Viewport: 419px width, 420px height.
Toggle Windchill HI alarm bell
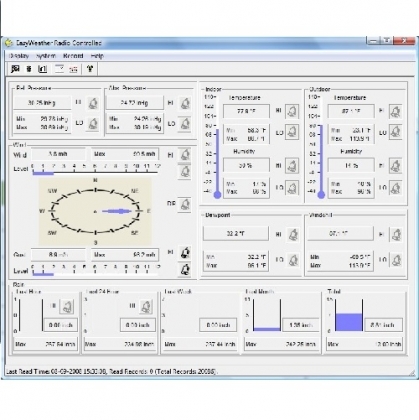pos(396,234)
